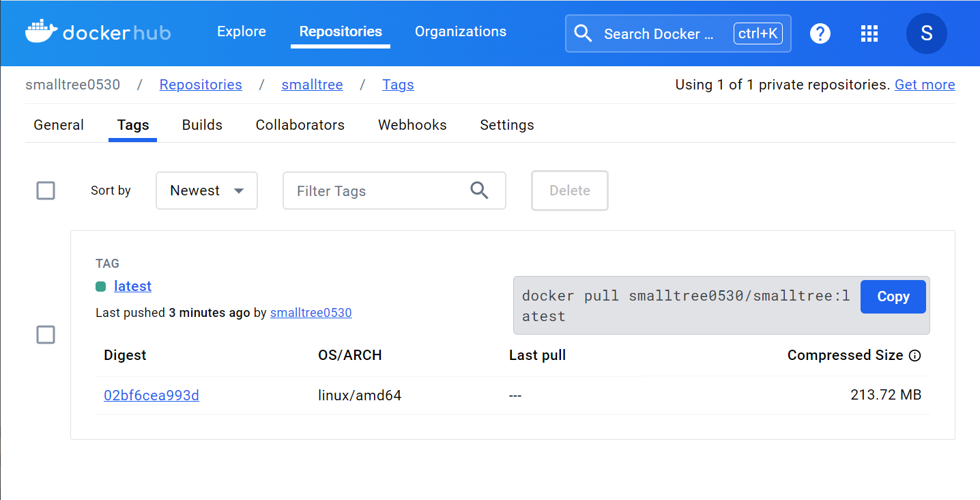Image resolution: width=980 pixels, height=500 pixels.
Task: Open the Newest sort dropdown
Action: point(207,191)
